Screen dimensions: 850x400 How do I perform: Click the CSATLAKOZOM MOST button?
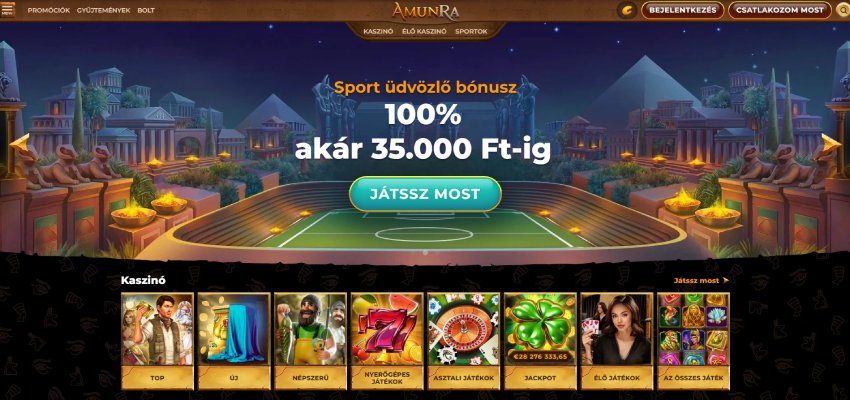tap(780, 10)
